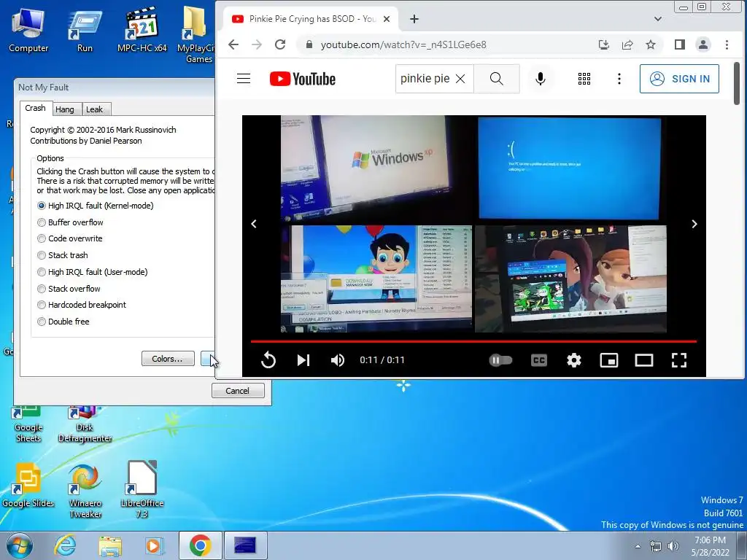Open YouTube settings three-dot menu
Screen dimensions: 747x560
point(619,79)
